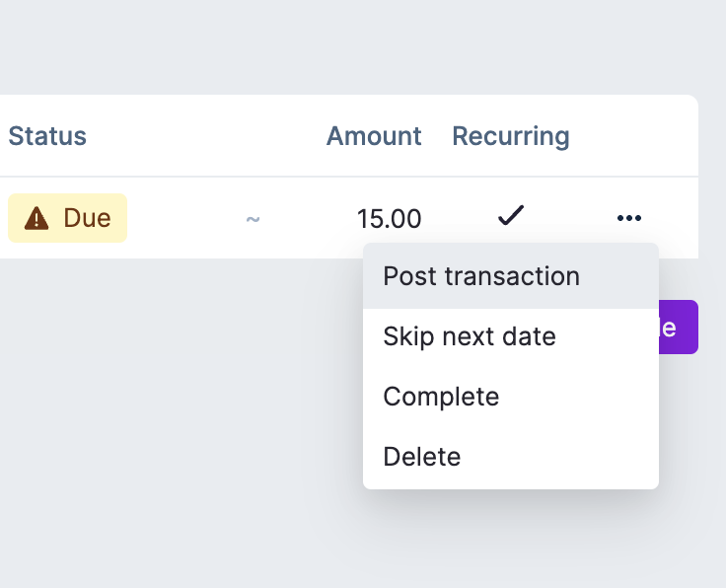Click the 15.00 amount value
726x588 pixels.
pyautogui.click(x=389, y=219)
